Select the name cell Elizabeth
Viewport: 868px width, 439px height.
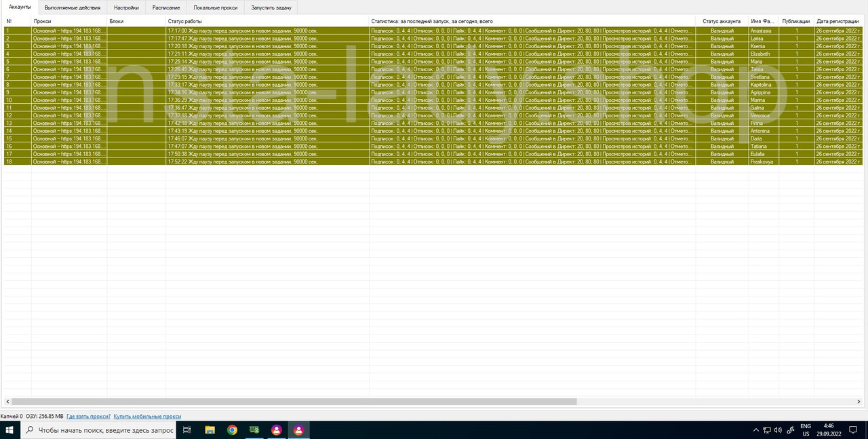[764, 54]
